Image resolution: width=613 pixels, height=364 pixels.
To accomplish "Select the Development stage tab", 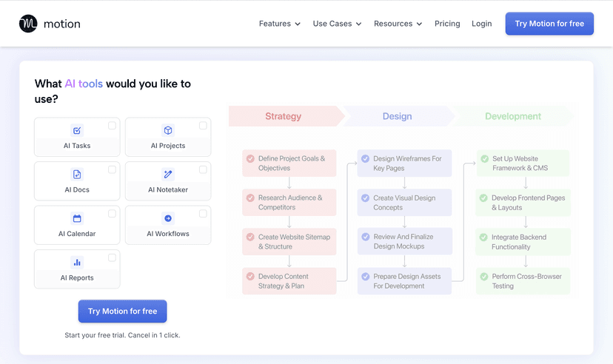I will click(513, 116).
